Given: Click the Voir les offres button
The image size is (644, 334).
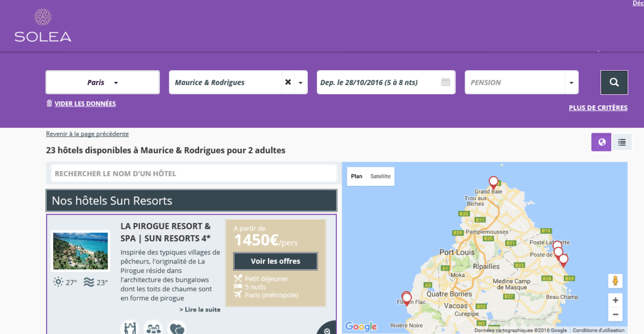Looking at the screenshot, I should [275, 261].
